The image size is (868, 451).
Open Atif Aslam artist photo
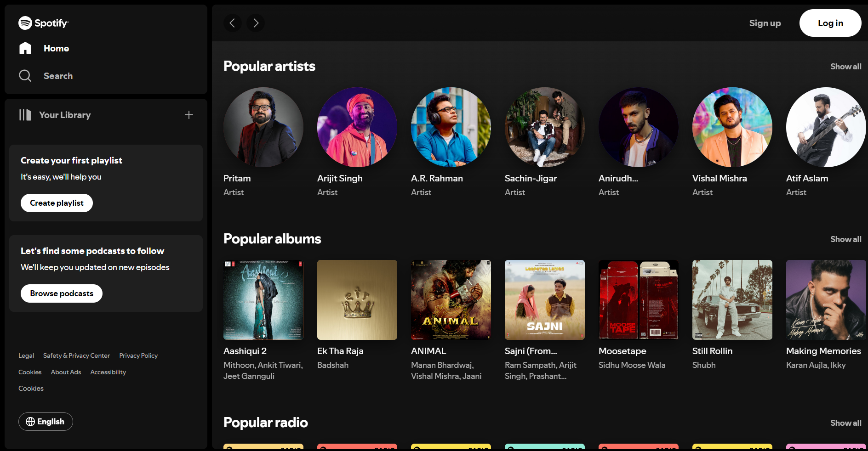(x=826, y=127)
